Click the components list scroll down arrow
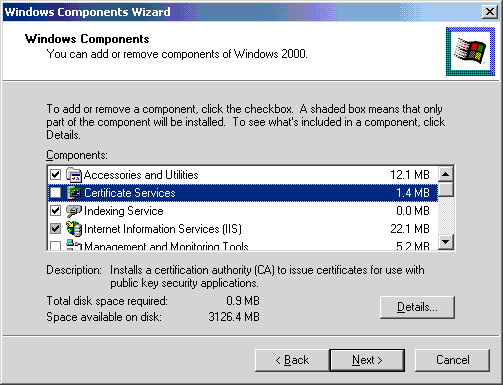The width and height of the screenshot is (503, 385). (446, 242)
